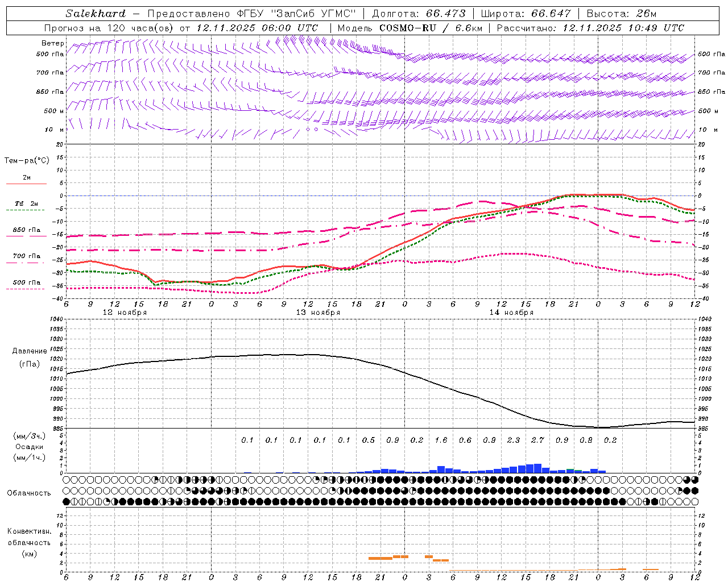Click the Конвективн. label

[x=29, y=531]
